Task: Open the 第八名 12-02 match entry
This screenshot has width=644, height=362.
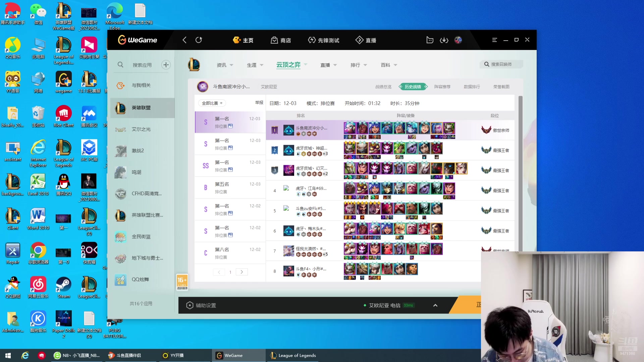Action: coord(230,253)
